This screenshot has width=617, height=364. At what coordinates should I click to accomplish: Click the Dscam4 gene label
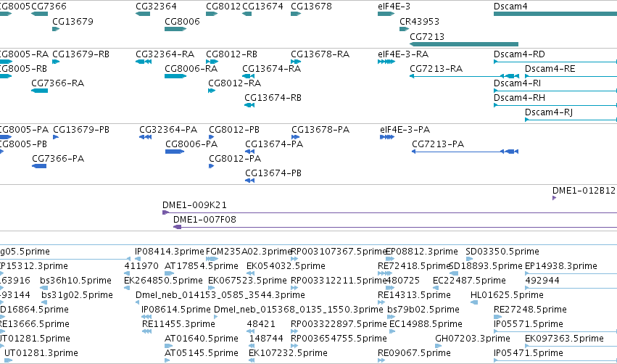coord(510,7)
